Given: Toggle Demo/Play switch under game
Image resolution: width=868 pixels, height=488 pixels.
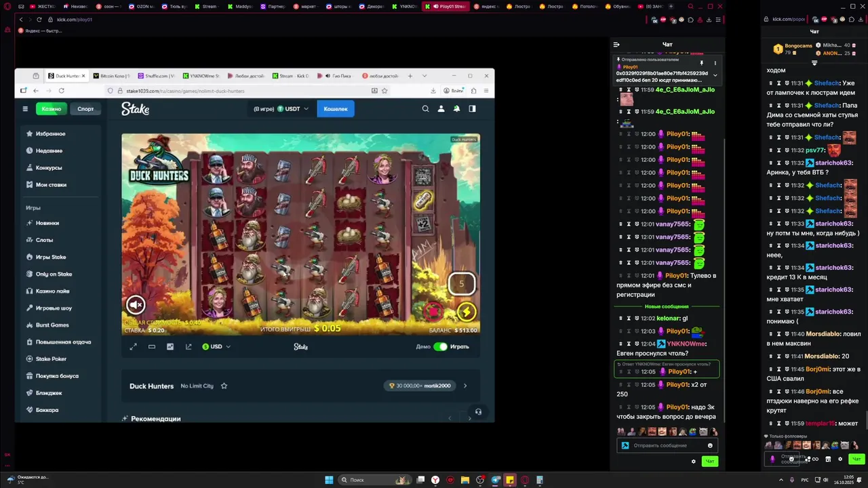Looking at the screenshot, I should 440,346.
